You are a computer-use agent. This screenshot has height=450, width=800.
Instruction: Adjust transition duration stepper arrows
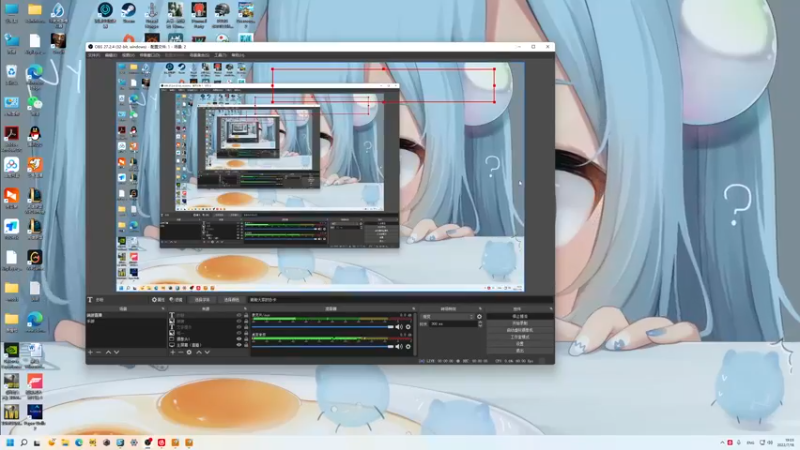(x=480, y=324)
